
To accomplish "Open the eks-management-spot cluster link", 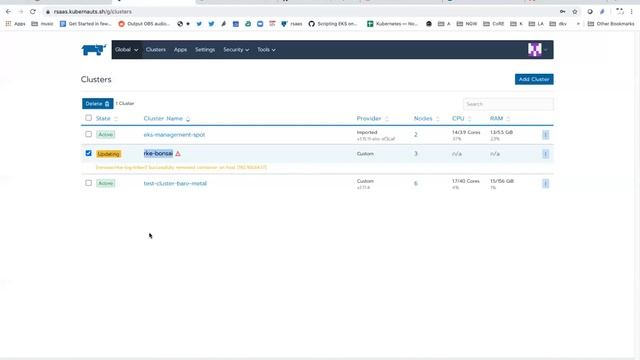I will [174, 135].
